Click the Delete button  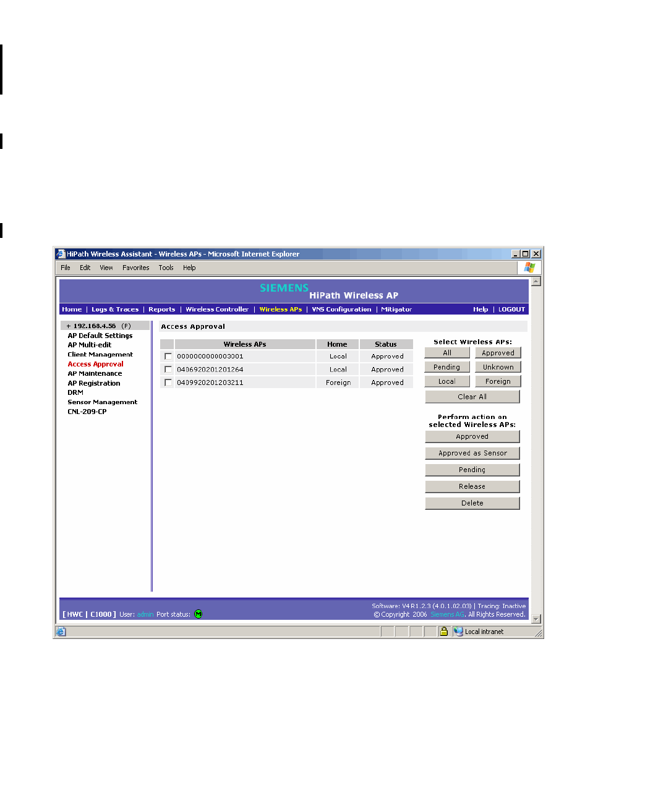[472, 503]
